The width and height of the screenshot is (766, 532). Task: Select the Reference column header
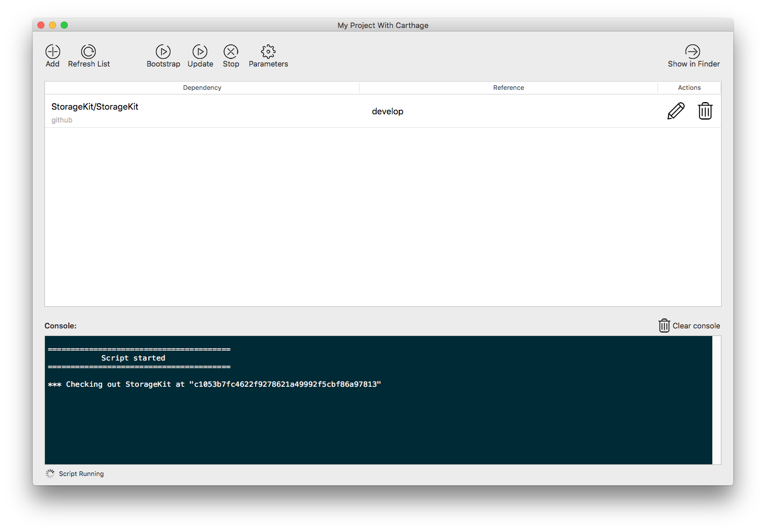tap(509, 87)
